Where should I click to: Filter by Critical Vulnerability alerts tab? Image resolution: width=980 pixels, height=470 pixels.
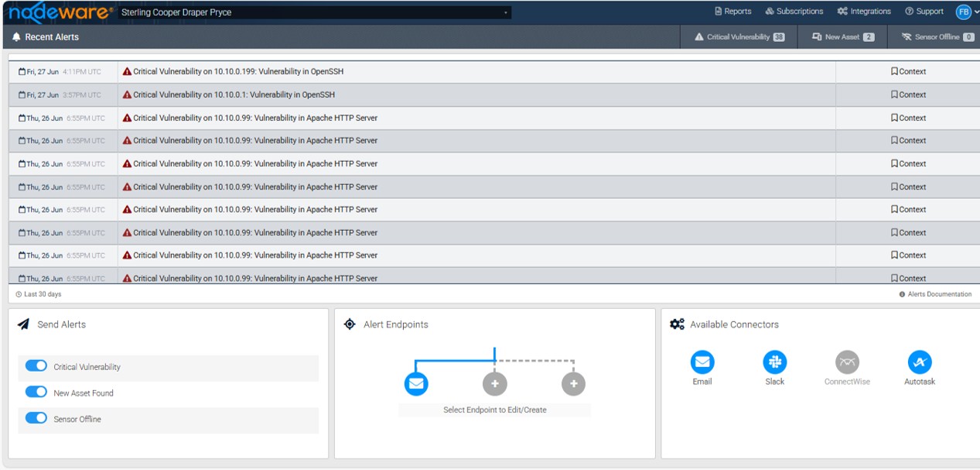click(739, 37)
